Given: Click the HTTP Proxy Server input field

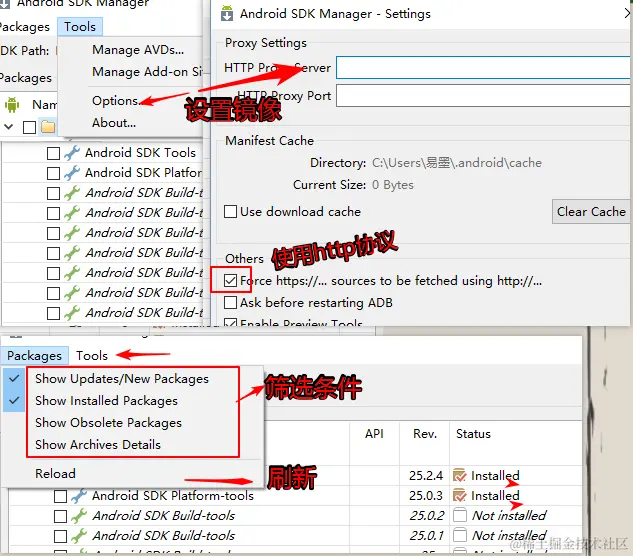Looking at the screenshot, I should [483, 67].
